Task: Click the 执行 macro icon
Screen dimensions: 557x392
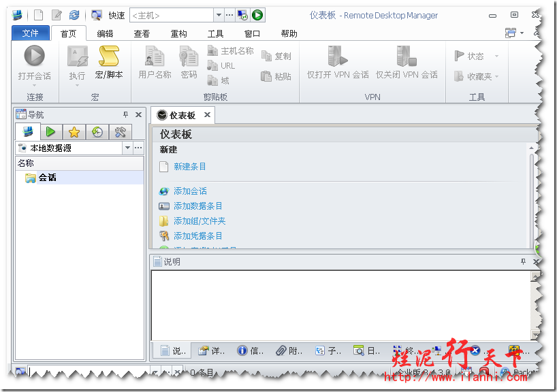Action: pos(77,56)
